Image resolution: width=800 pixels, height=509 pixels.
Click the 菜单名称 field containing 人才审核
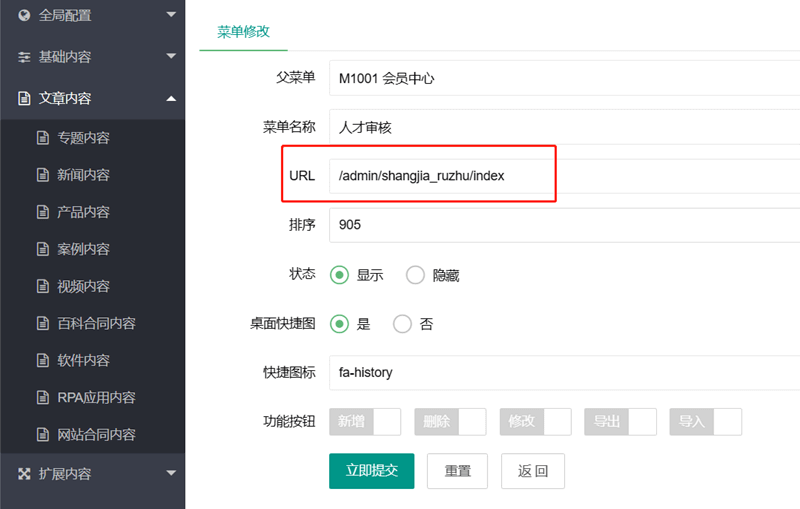[x=564, y=127]
